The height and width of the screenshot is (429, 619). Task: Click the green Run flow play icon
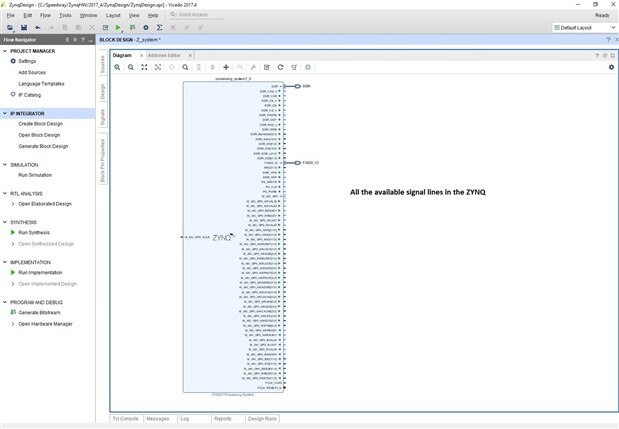pyautogui.click(x=118, y=28)
